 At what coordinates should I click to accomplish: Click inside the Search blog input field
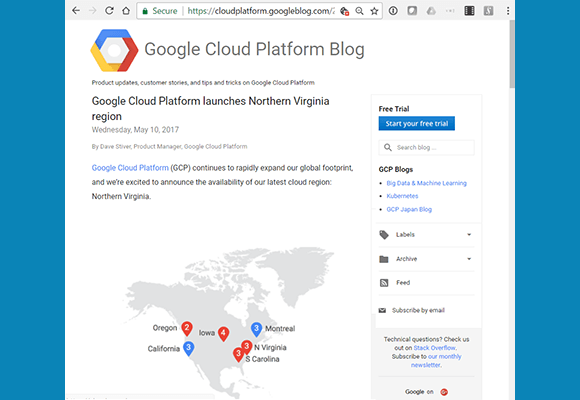pos(426,147)
